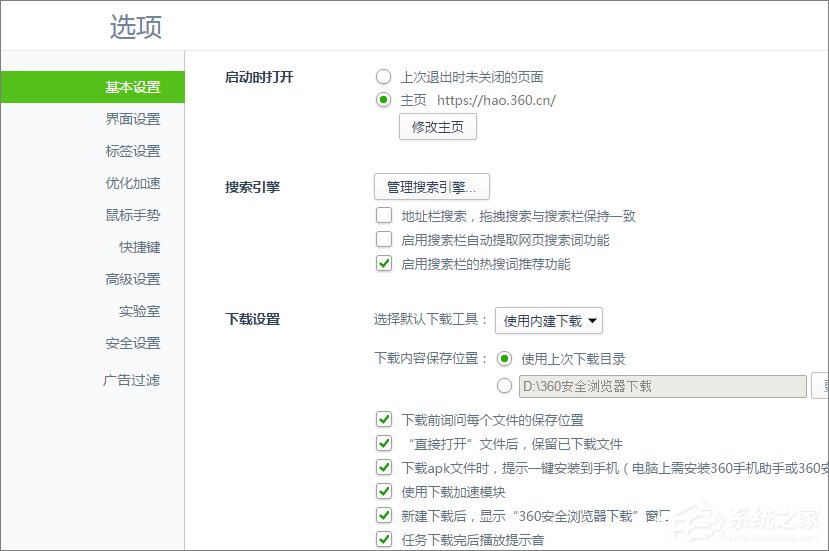829x551 pixels.
Task: Open the 基本设置 sidebar tab
Action: click(132, 87)
